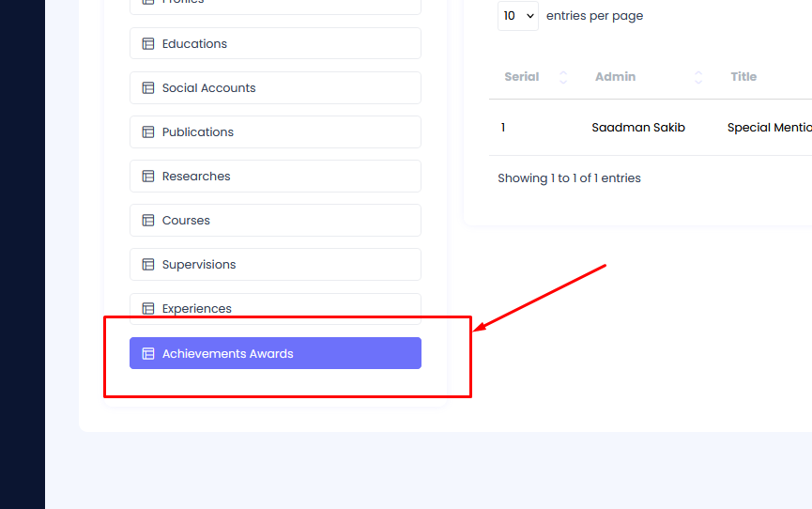Click the icon beside Researches

coord(147,177)
